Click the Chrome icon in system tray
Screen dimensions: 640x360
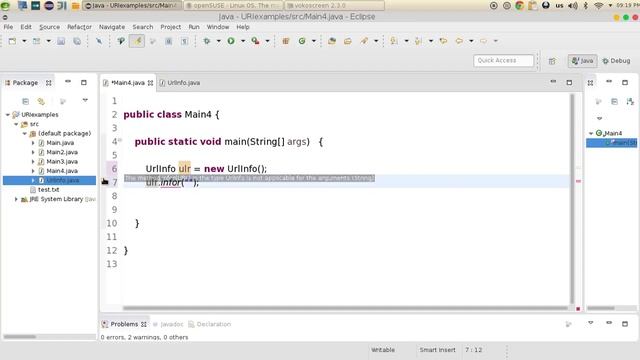pos(520,6)
